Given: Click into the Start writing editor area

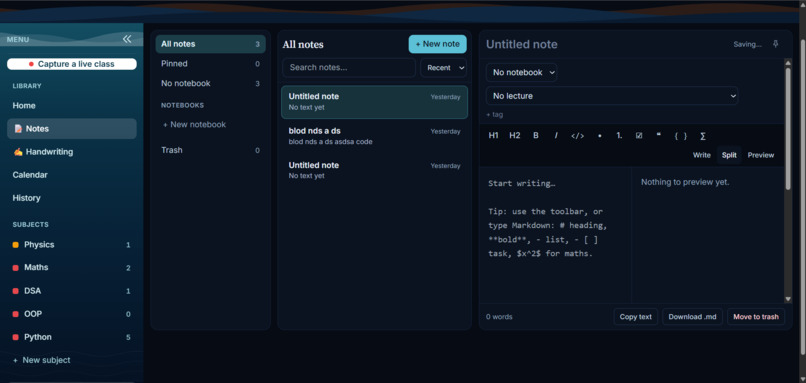Looking at the screenshot, I should pos(555,234).
